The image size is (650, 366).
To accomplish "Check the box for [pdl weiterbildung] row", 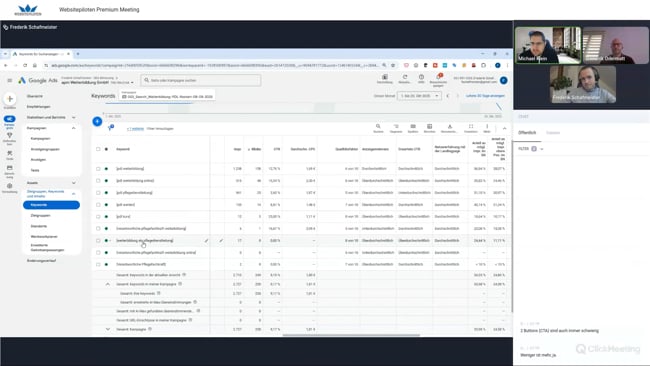I will coord(98,169).
